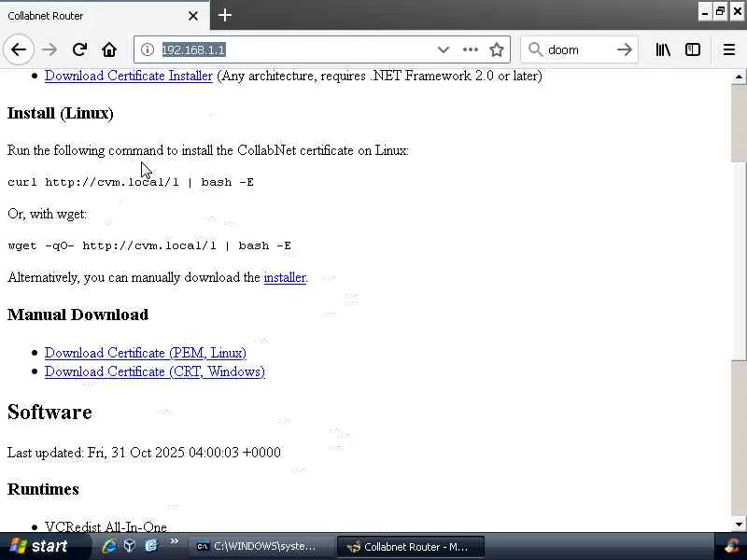The width and height of the screenshot is (747, 560).
Task: Click the third quick launch icon
Action: click(x=151, y=546)
